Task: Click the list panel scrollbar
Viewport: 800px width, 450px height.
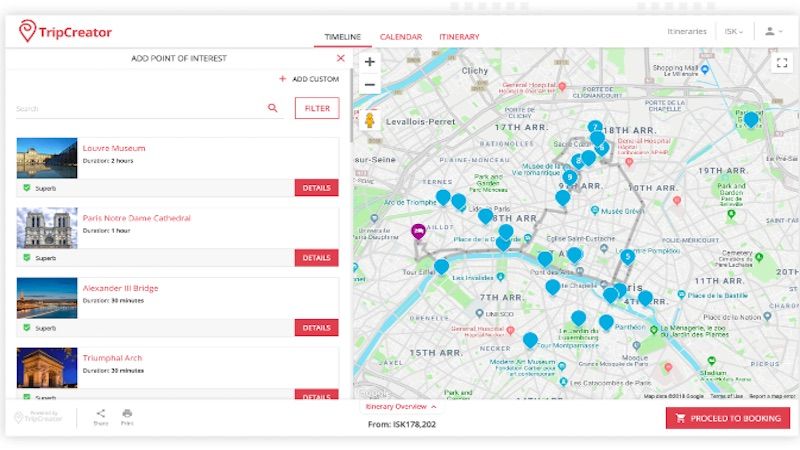Action: pos(351,106)
